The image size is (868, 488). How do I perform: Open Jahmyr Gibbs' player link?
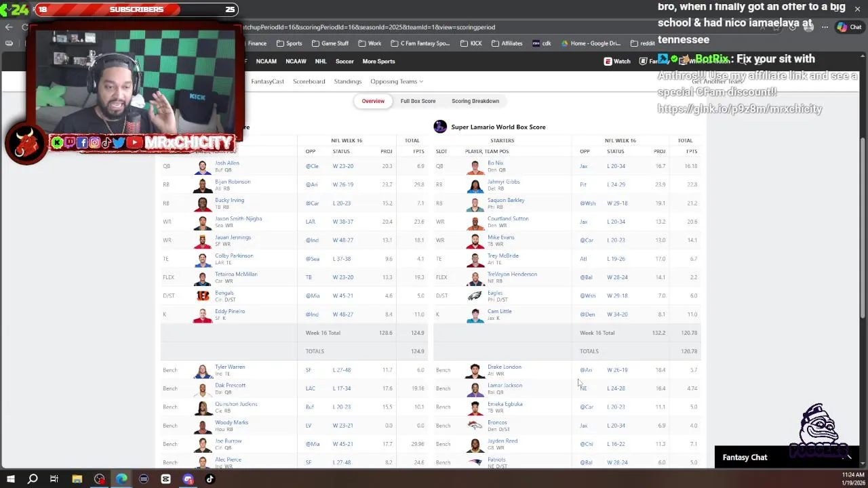(x=503, y=182)
